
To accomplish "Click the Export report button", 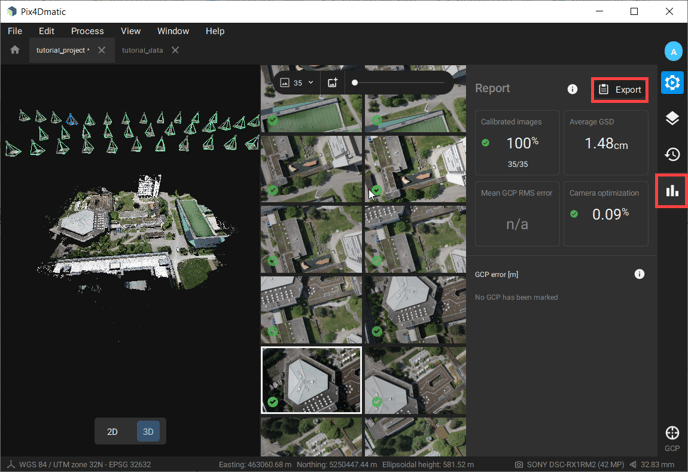I will 619,89.
